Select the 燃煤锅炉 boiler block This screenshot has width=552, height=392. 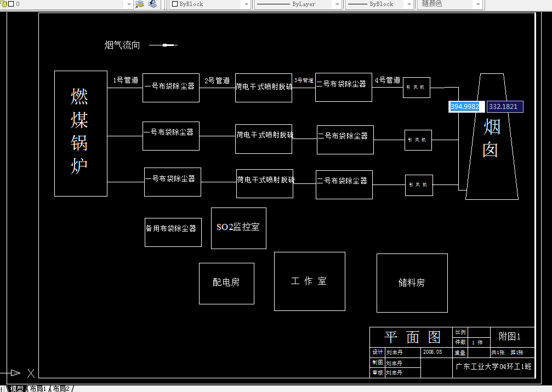(80, 133)
